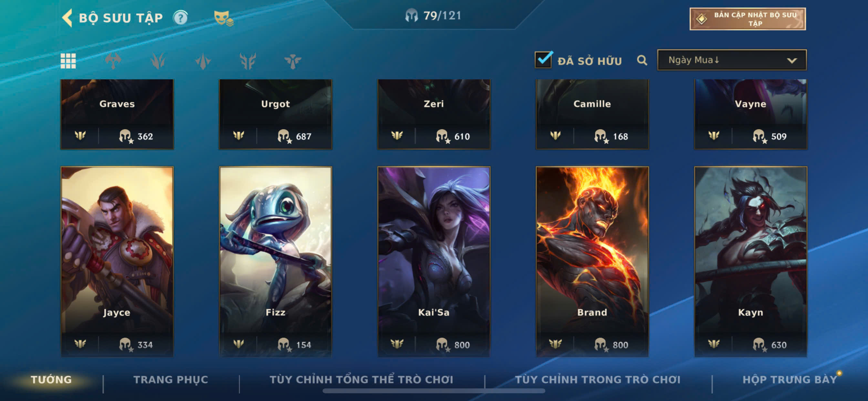Filter champions by fighter role icon

tap(113, 61)
